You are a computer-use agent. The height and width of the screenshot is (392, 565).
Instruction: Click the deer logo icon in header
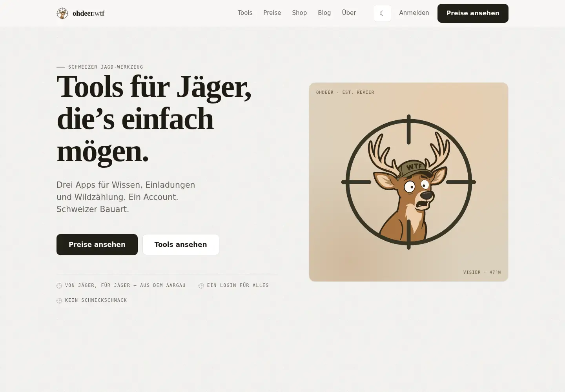coord(62,13)
